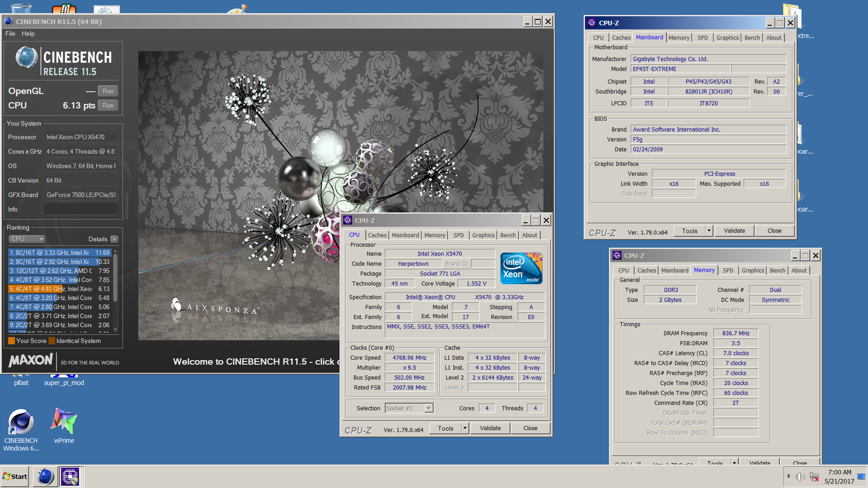Switch to SPD tab in CPU-Z processor window
The image size is (868, 488).
458,235
